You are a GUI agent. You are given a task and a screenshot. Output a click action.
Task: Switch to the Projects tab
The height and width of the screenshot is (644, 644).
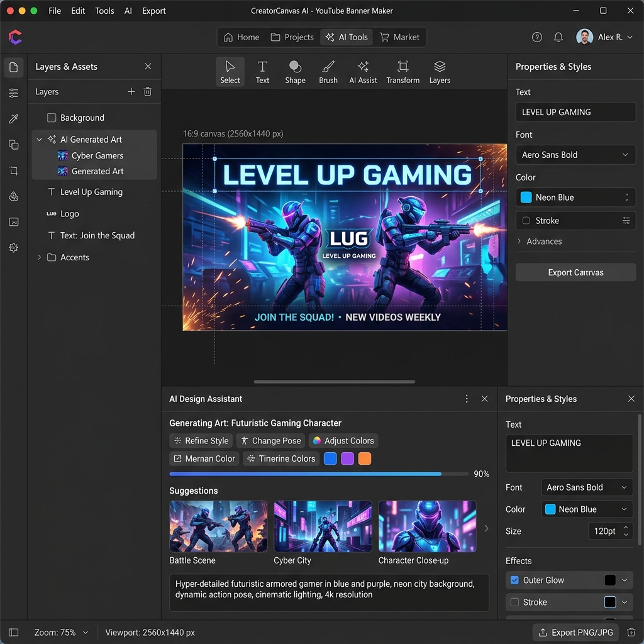click(292, 37)
